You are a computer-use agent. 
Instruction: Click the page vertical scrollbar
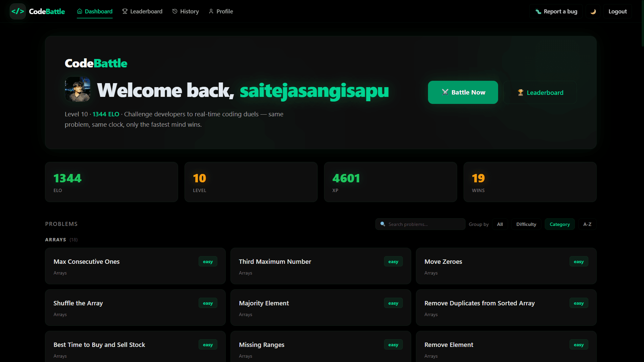pos(642,23)
